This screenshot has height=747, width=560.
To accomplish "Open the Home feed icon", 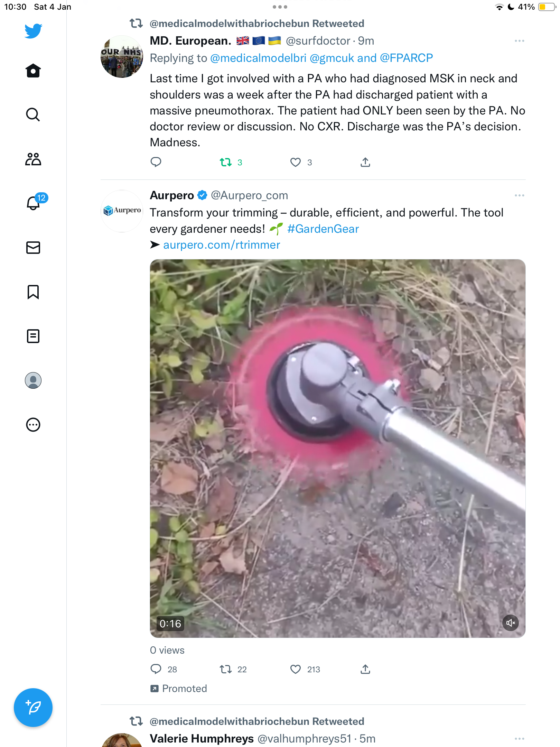I will pos(33,71).
